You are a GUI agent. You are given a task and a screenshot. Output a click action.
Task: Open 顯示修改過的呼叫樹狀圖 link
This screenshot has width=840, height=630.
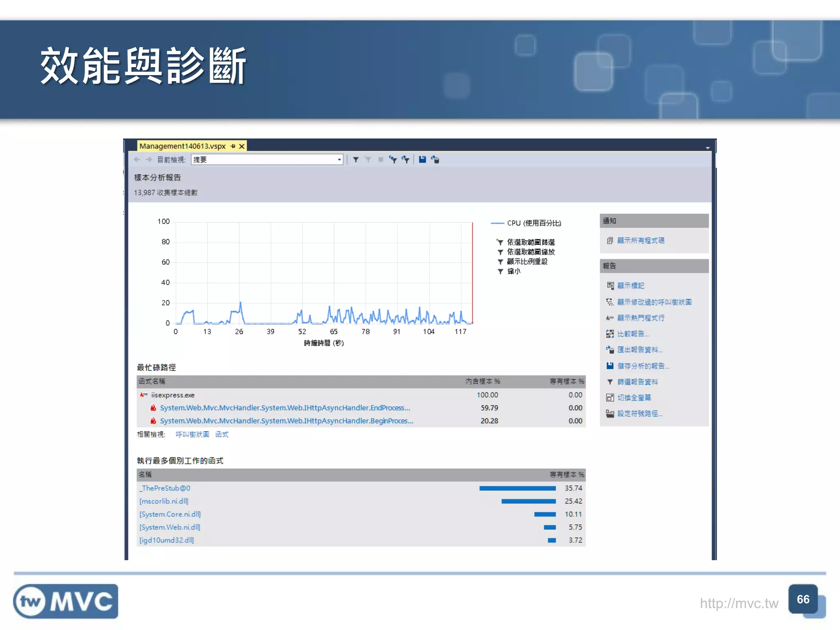point(654,302)
